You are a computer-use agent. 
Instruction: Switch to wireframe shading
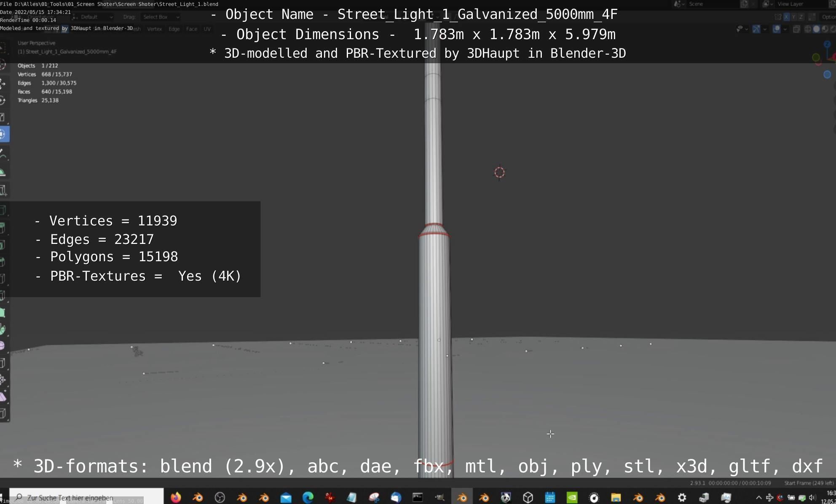[x=808, y=29]
